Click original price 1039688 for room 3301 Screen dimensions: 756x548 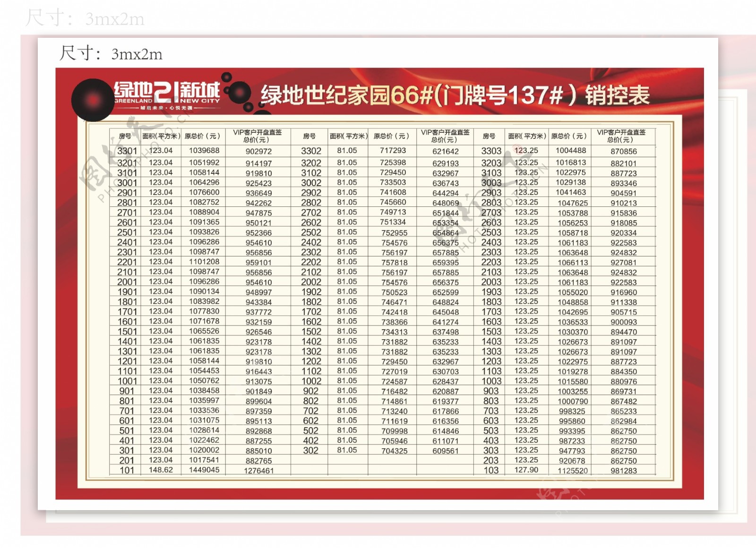click(204, 151)
